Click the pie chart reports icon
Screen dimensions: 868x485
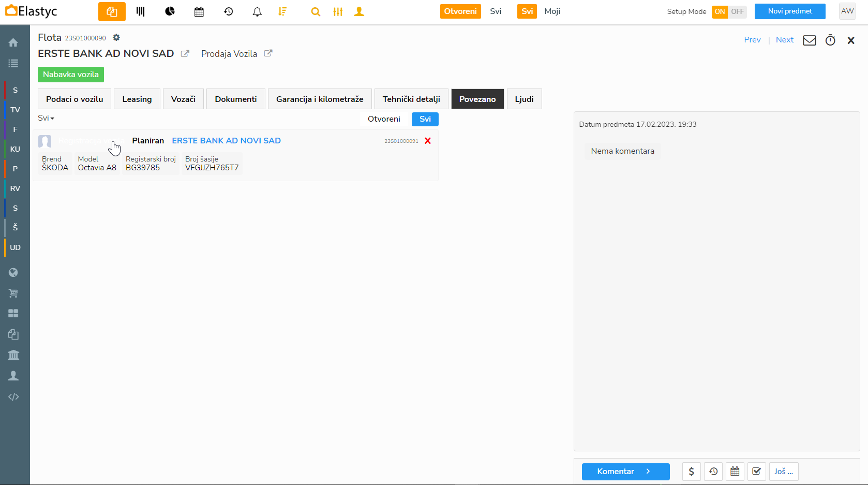click(170, 11)
